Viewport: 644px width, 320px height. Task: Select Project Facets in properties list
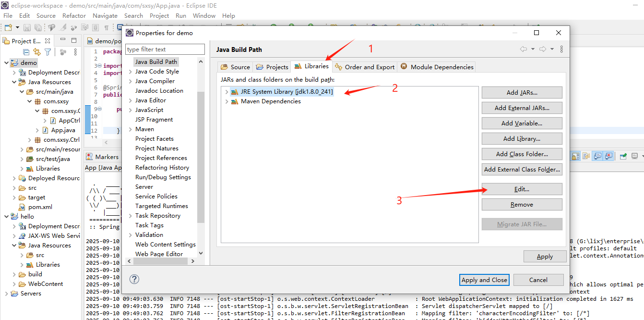tap(155, 138)
